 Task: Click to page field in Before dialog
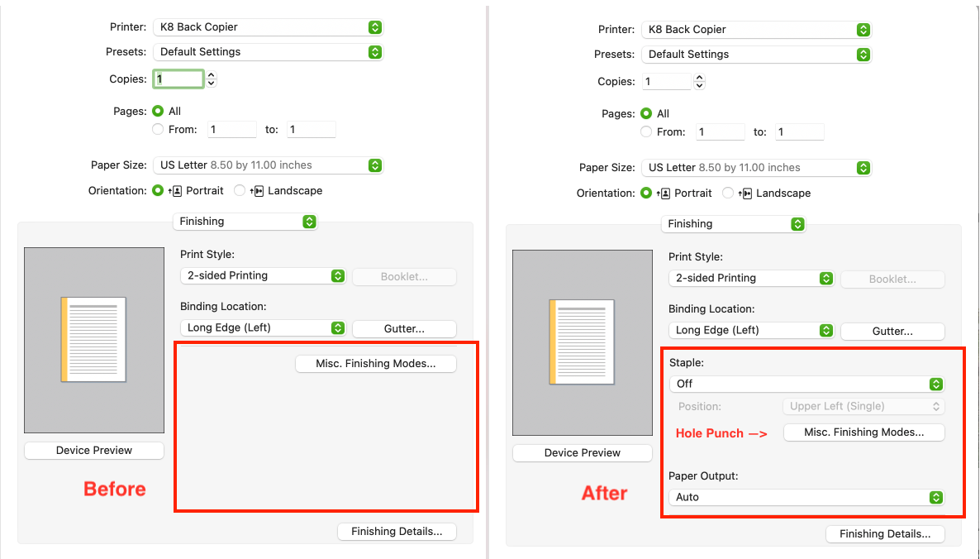pyautogui.click(x=312, y=130)
